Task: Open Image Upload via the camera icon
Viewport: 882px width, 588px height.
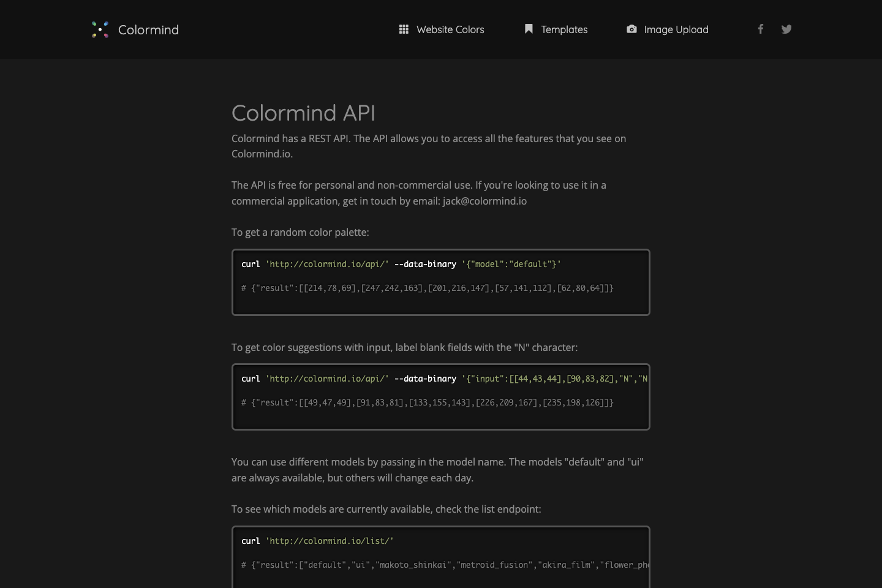Action: tap(631, 29)
